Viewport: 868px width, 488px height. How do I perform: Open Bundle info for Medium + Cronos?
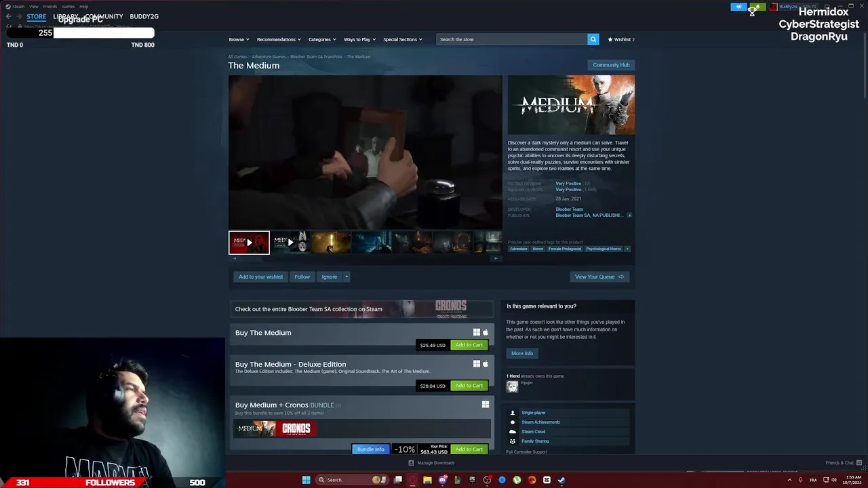pos(370,449)
